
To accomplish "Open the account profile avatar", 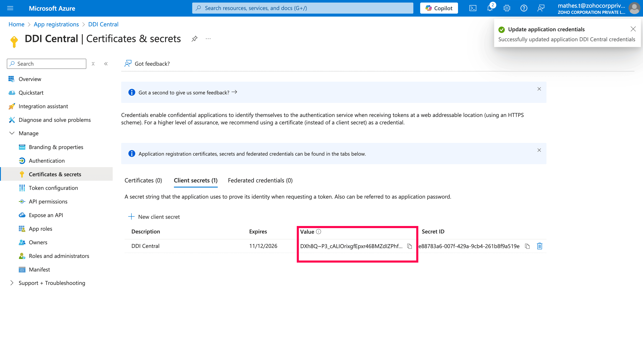I will click(x=634, y=8).
